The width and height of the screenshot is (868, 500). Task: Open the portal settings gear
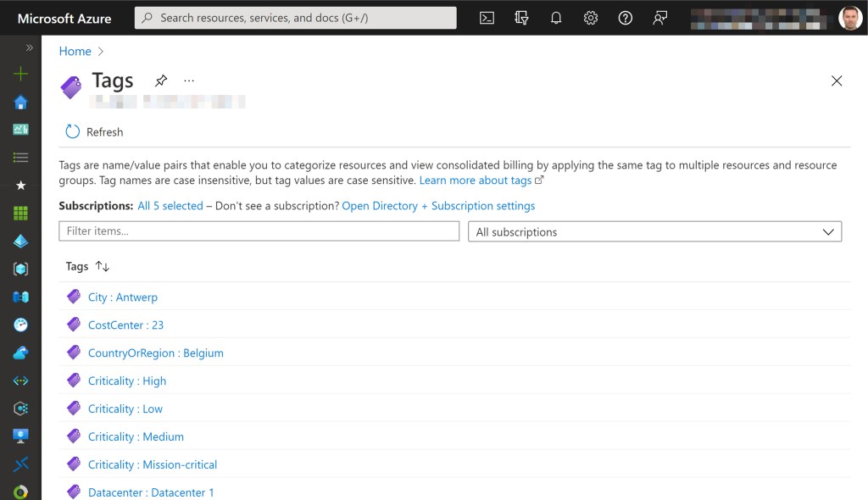pyautogui.click(x=591, y=18)
